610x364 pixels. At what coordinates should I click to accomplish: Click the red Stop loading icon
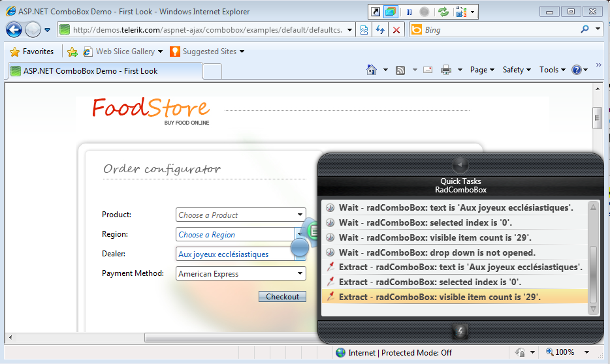[x=396, y=30]
